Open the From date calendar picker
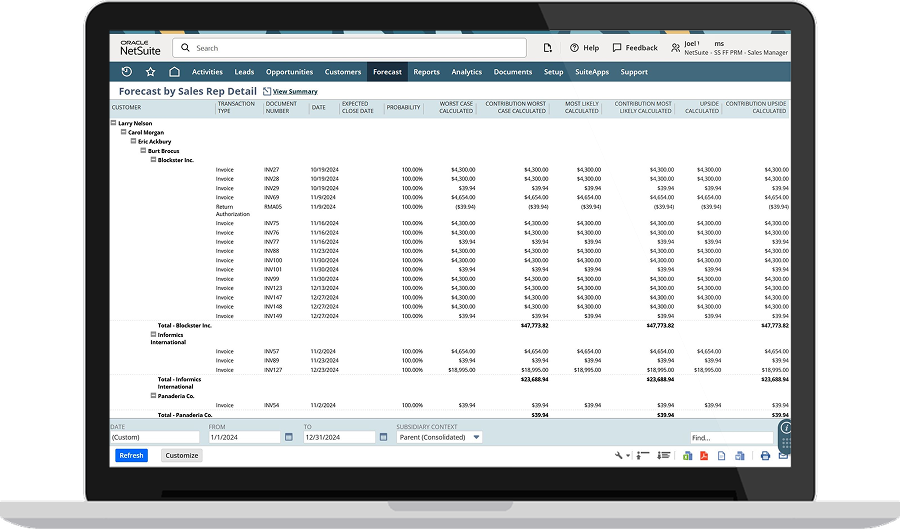This screenshot has height=529, width=900. 285,437
